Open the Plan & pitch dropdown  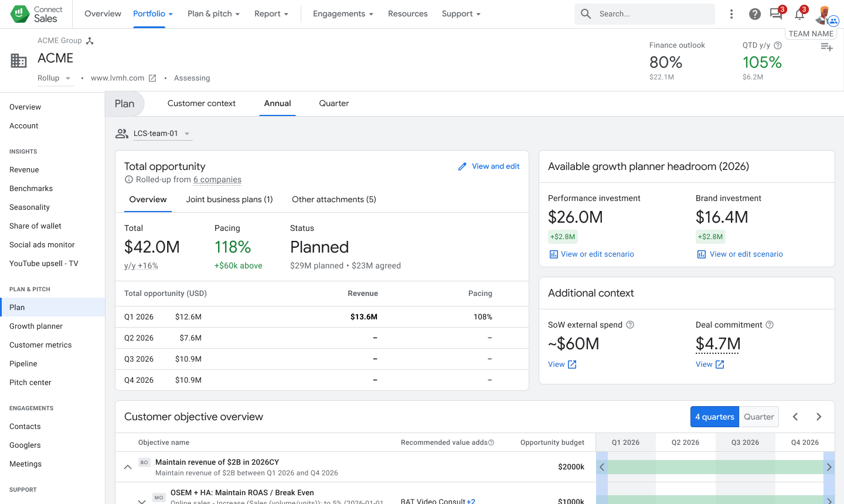tap(213, 13)
